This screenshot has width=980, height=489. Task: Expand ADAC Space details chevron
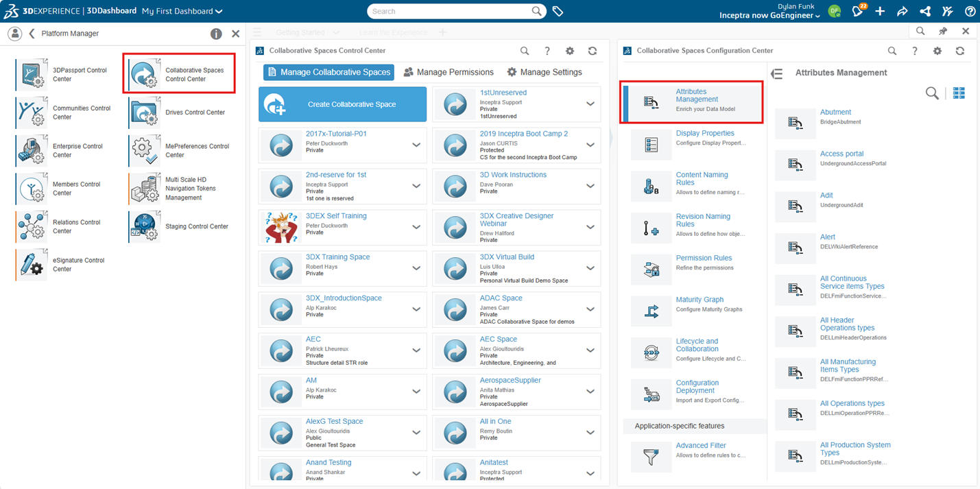590,309
